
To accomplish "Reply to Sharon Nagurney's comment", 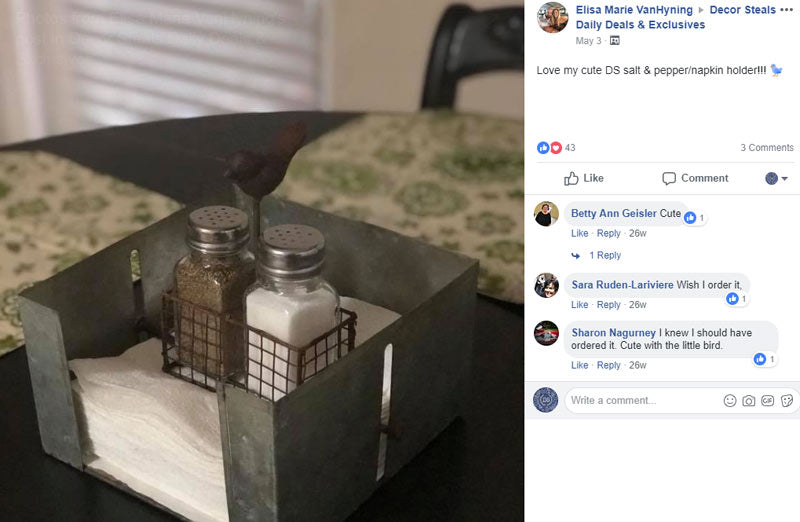I will tap(609, 365).
